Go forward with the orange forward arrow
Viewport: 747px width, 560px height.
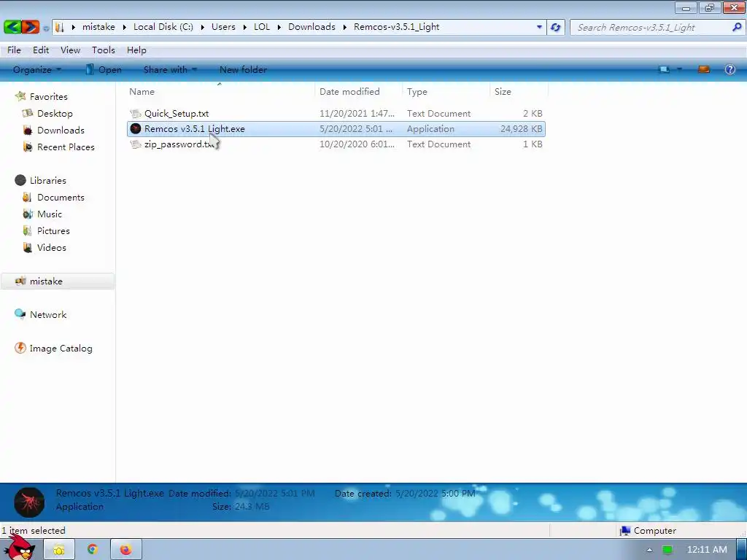point(29,27)
